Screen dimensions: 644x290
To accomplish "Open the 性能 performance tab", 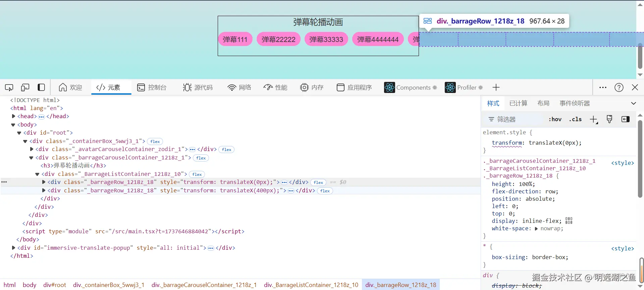I will pyautogui.click(x=275, y=88).
